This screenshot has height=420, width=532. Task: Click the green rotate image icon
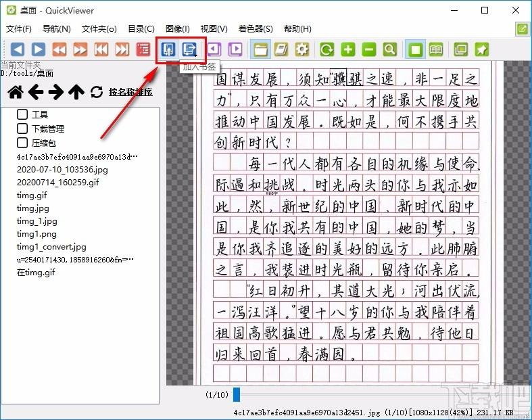click(327, 49)
